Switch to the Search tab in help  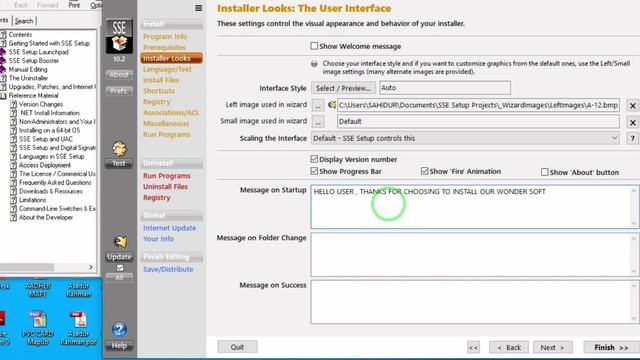point(24,21)
